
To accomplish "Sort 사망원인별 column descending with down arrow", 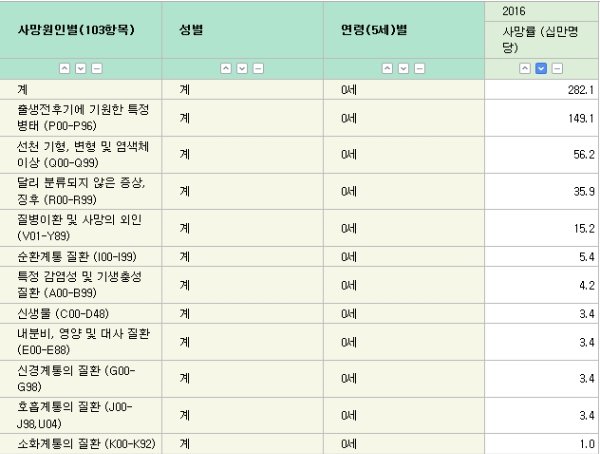I will click(80, 68).
